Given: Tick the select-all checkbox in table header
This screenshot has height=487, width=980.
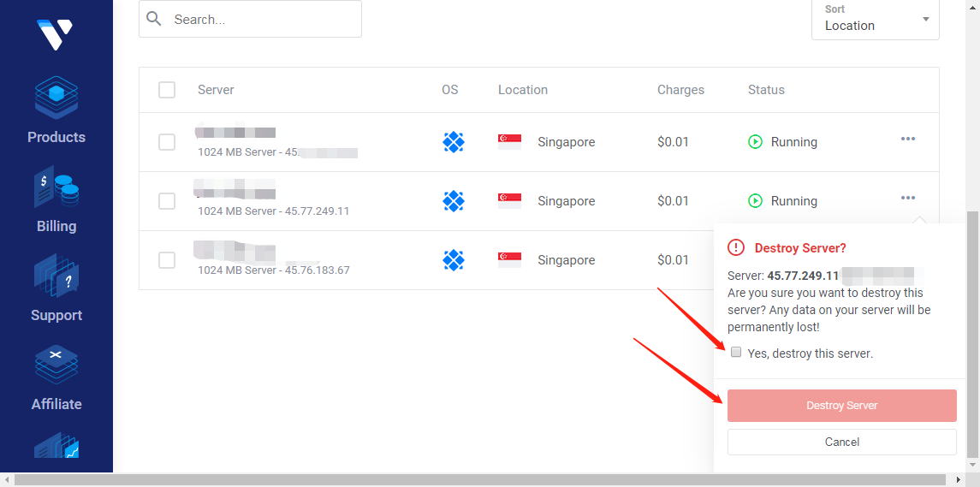Looking at the screenshot, I should [x=167, y=90].
